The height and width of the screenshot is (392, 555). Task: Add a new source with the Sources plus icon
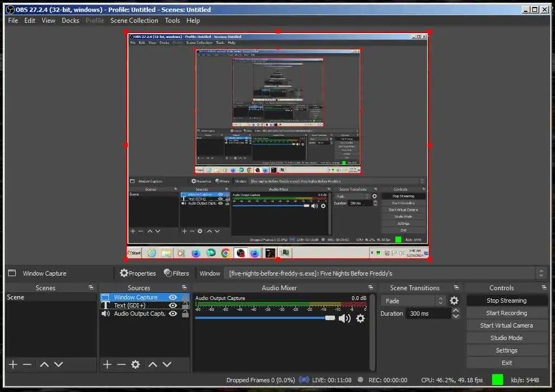point(107,364)
